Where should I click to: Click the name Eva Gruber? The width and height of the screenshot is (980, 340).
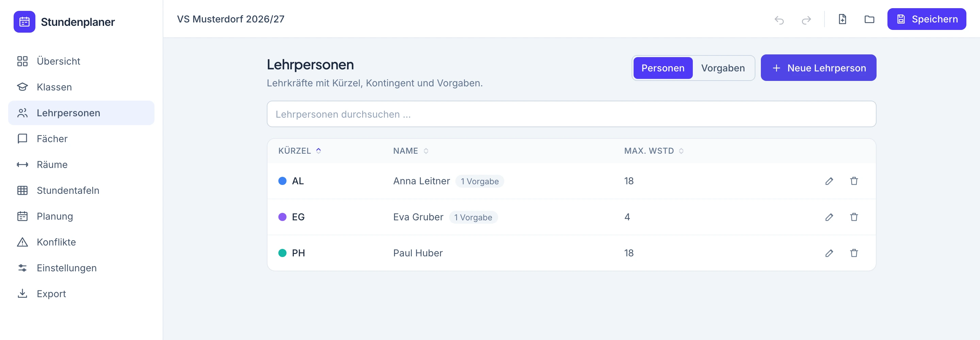[x=418, y=217]
